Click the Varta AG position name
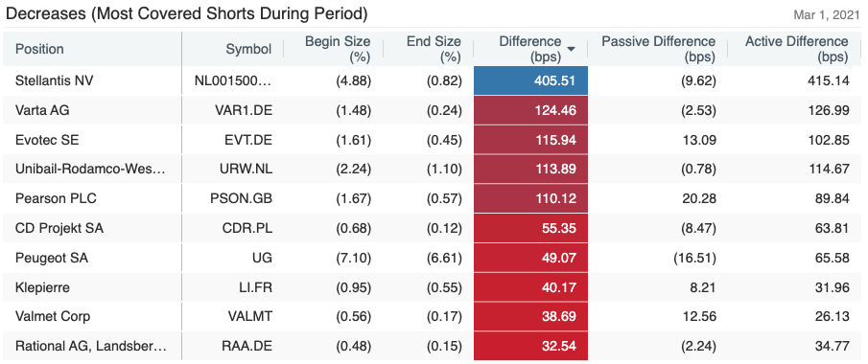Viewport: 868px width, 364px height. (x=42, y=111)
